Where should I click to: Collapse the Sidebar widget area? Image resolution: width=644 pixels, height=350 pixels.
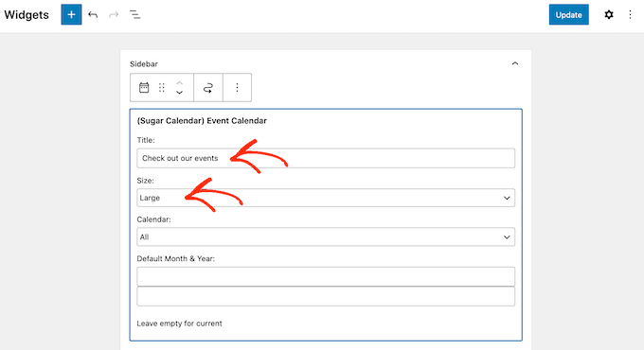pyautogui.click(x=515, y=63)
